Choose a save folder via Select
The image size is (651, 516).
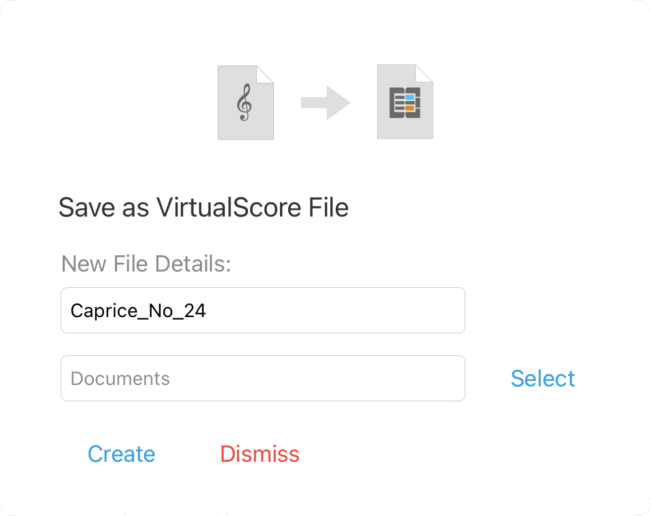(543, 378)
